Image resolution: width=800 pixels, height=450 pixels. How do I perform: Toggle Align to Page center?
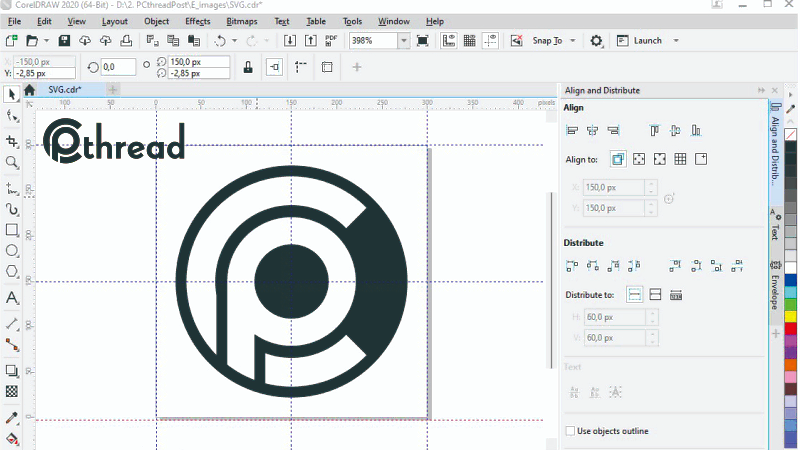660,159
